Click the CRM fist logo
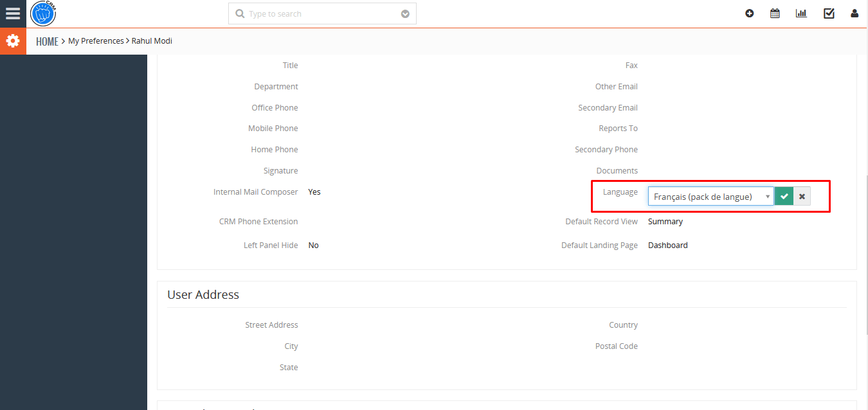This screenshot has width=868, height=410. pos(42,13)
